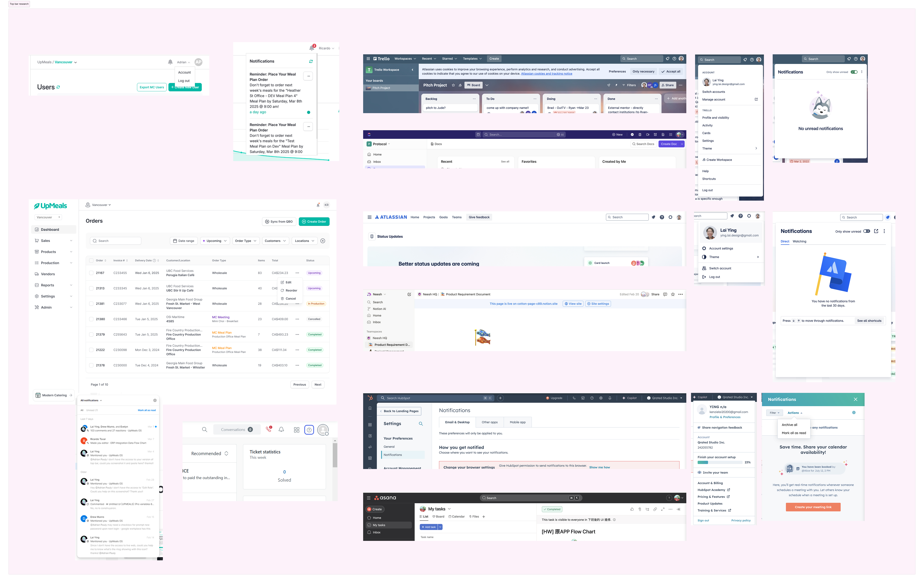Click Sync from QBO button
This screenshot has height=583, width=924.
point(279,222)
